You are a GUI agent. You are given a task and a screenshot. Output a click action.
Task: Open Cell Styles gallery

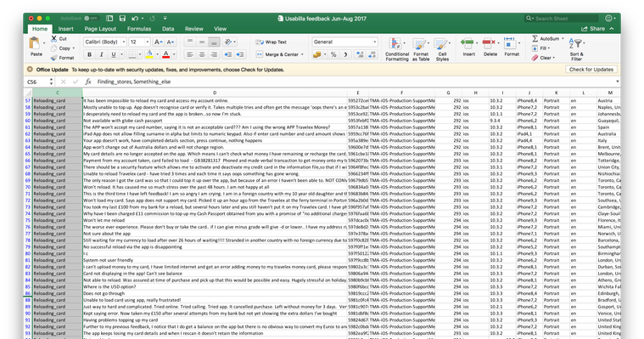(x=442, y=49)
